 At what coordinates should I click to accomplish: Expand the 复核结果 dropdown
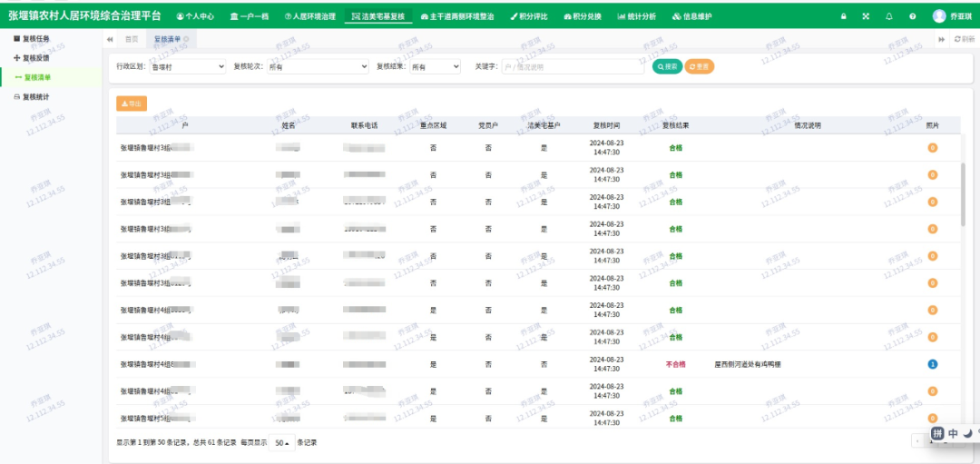[x=435, y=66]
